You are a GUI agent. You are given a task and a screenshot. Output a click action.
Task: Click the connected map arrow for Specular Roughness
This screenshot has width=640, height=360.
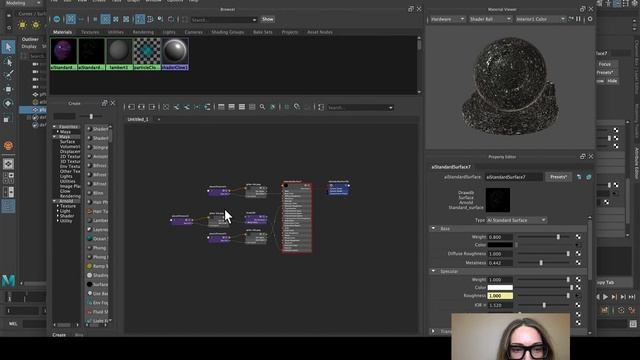(577, 296)
